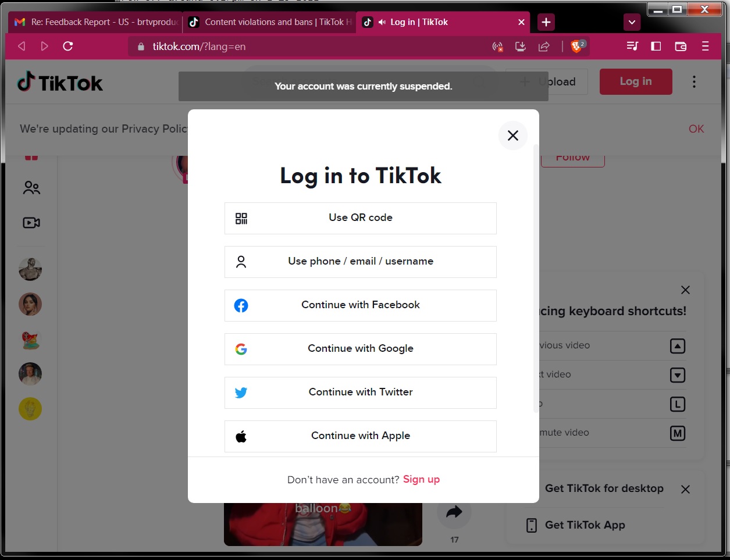The image size is (730, 560).
Task: Click the dialog scrollbar
Action: [536, 279]
